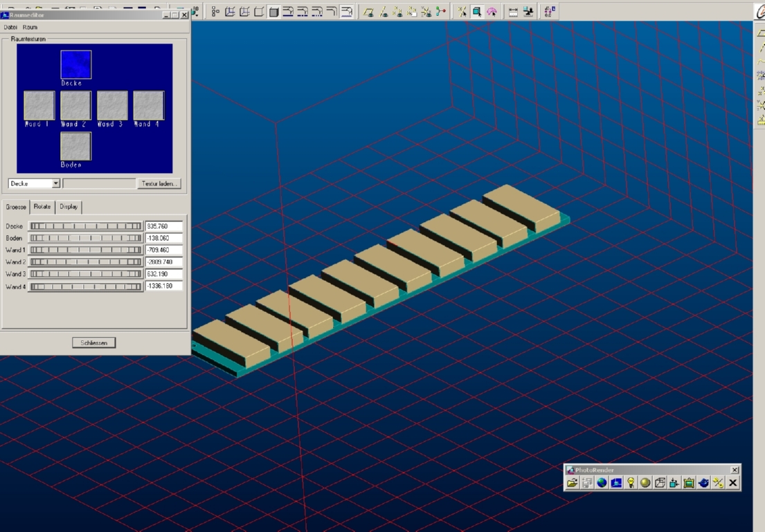Click the computer model icon in top toolbar
The width and height of the screenshot is (765, 532).
(528, 12)
